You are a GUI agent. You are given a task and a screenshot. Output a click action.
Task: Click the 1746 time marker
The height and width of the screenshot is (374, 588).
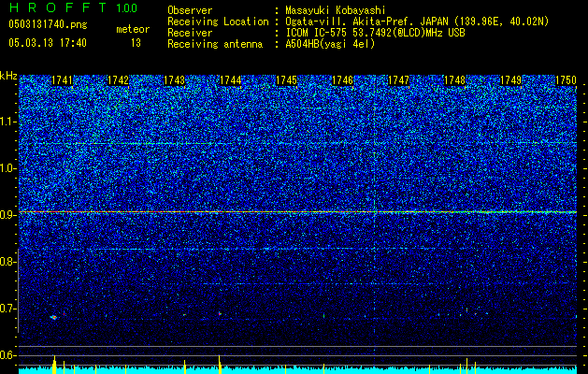[343, 80]
